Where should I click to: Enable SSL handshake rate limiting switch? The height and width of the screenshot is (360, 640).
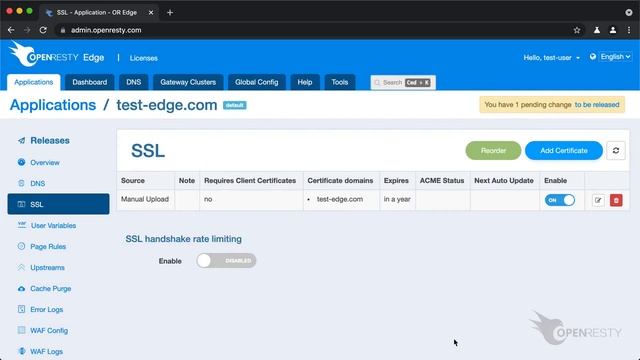pyautogui.click(x=226, y=260)
